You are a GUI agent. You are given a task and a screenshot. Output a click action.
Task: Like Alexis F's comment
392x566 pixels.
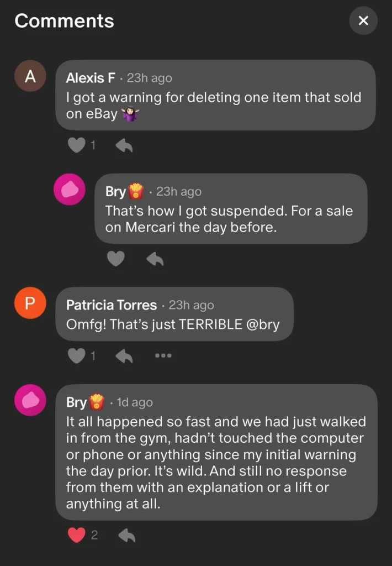[x=76, y=145]
